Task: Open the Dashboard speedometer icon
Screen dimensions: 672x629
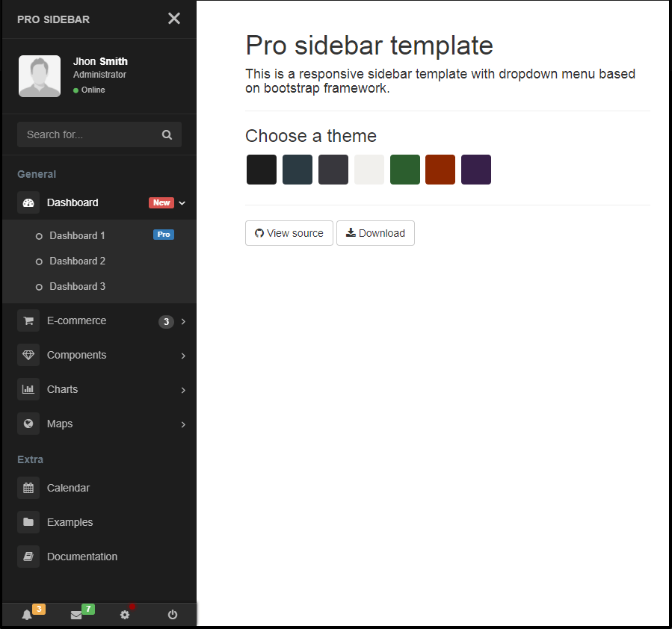Action: (28, 202)
